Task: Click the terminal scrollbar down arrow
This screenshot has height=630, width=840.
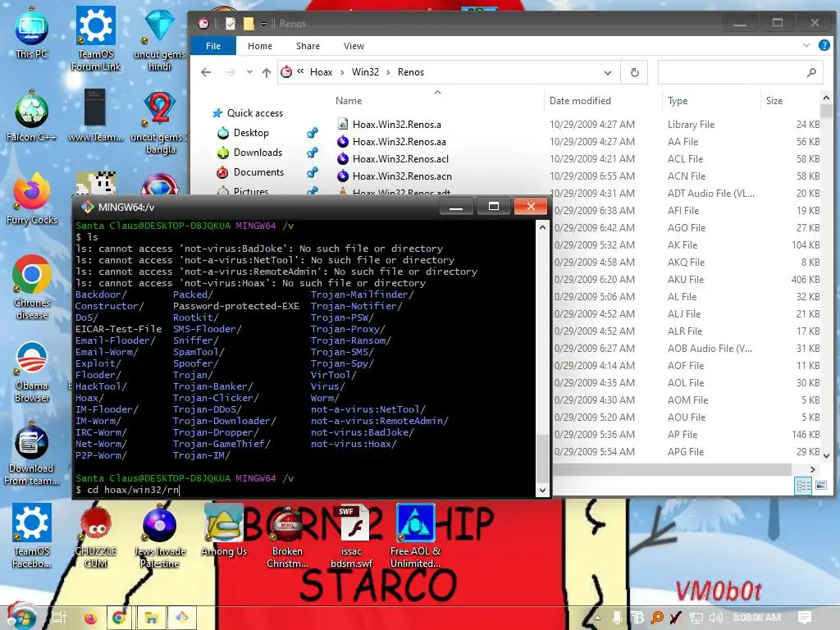Action: pyautogui.click(x=543, y=490)
